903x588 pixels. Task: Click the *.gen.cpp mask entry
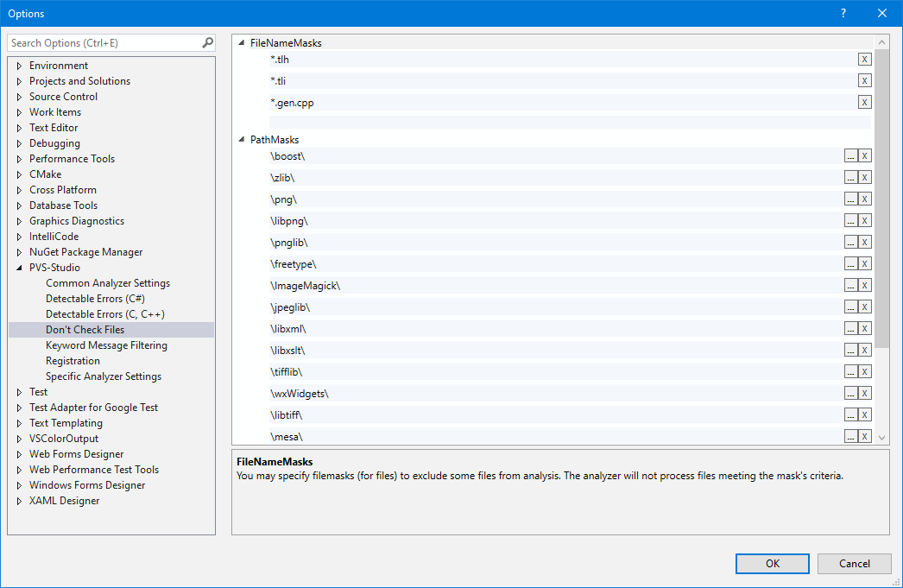(x=563, y=103)
